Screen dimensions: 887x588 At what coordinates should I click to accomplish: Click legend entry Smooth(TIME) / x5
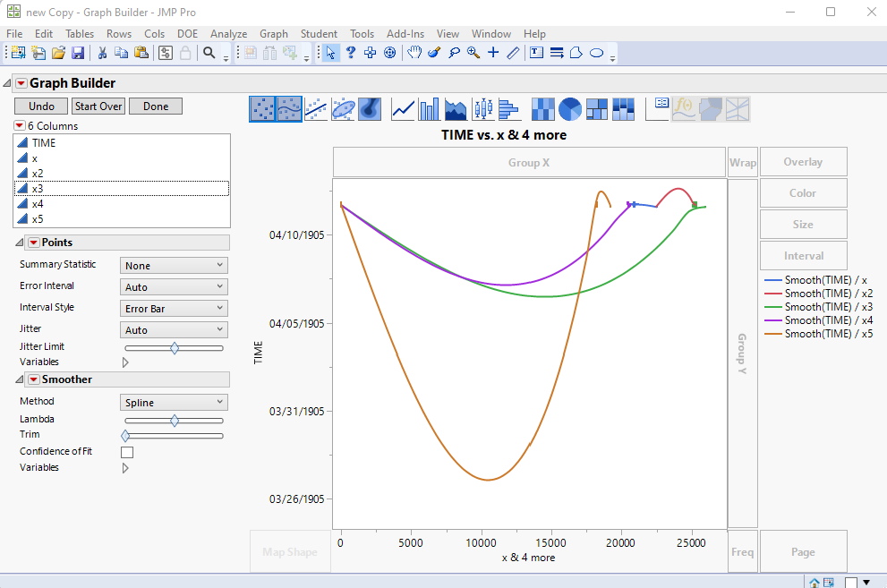point(819,334)
